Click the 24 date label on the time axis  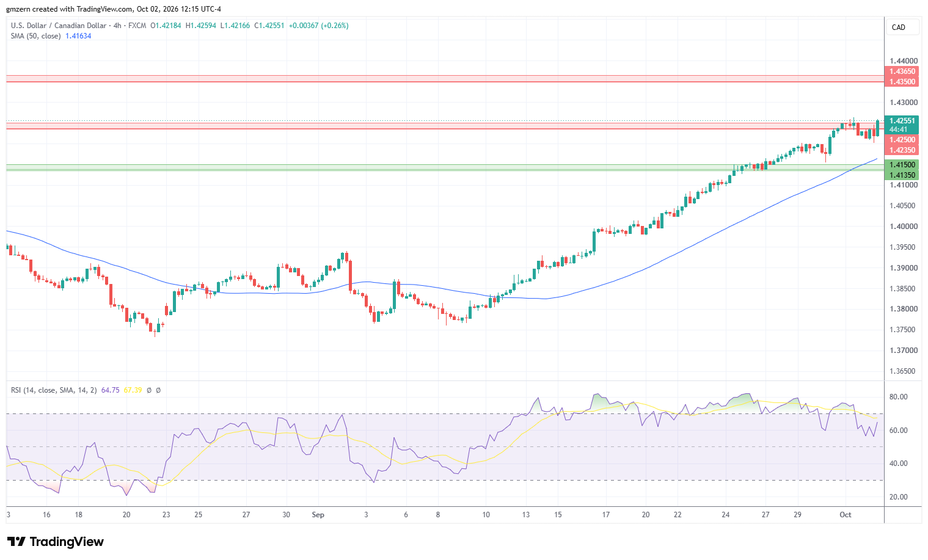coord(725,515)
